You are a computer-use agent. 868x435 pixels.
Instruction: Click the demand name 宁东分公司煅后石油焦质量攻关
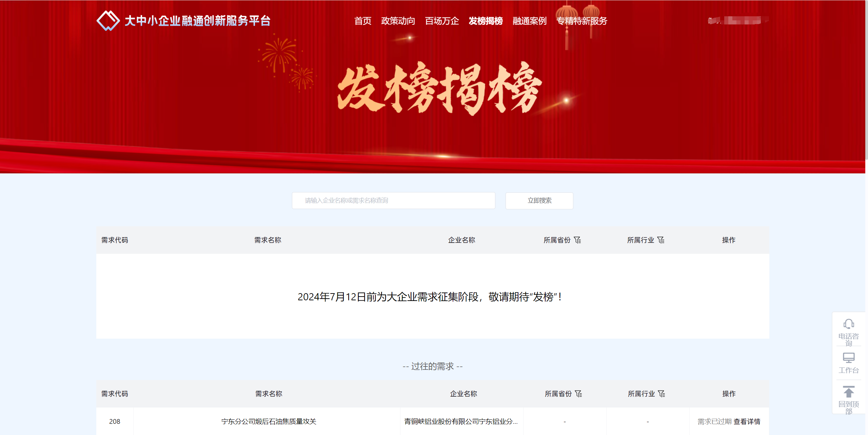[269, 421]
